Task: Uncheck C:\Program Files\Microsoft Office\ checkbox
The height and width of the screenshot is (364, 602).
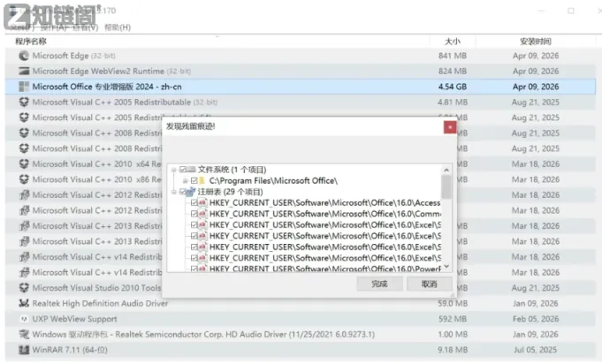Action: (x=194, y=180)
